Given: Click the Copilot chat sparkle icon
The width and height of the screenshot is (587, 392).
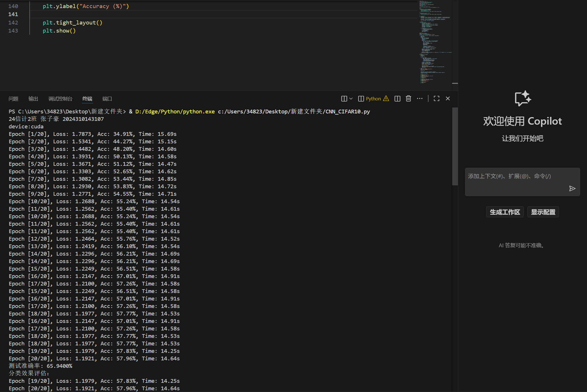Looking at the screenshot, I should tap(522, 98).
